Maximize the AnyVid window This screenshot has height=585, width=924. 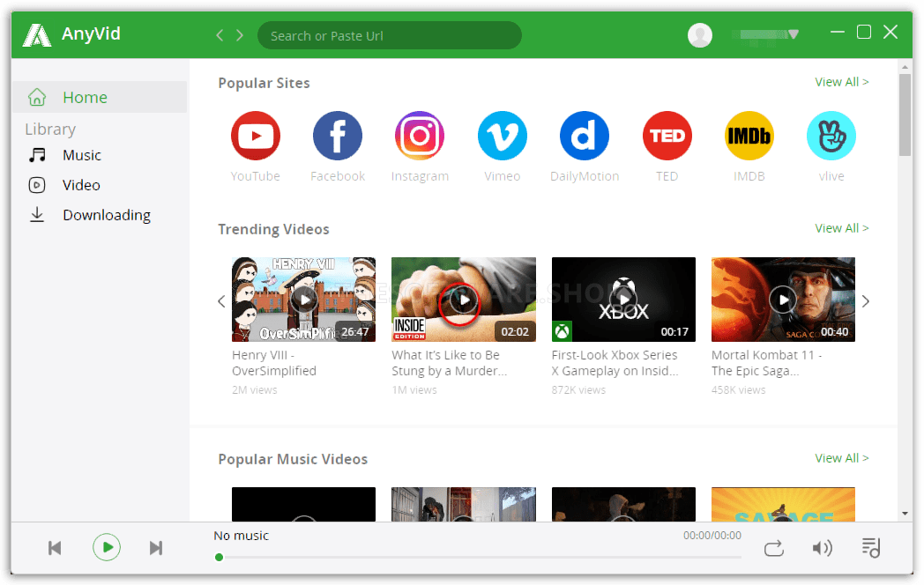[x=864, y=32]
